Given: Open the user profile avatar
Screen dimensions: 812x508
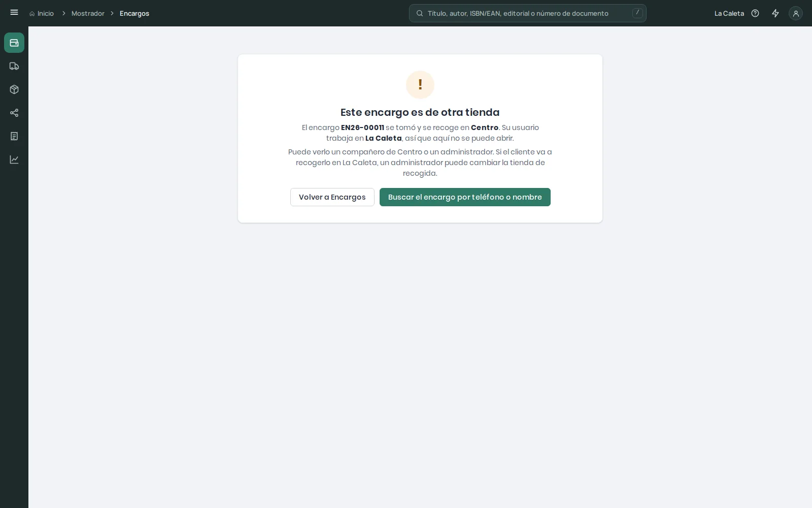Looking at the screenshot, I should pos(796,13).
